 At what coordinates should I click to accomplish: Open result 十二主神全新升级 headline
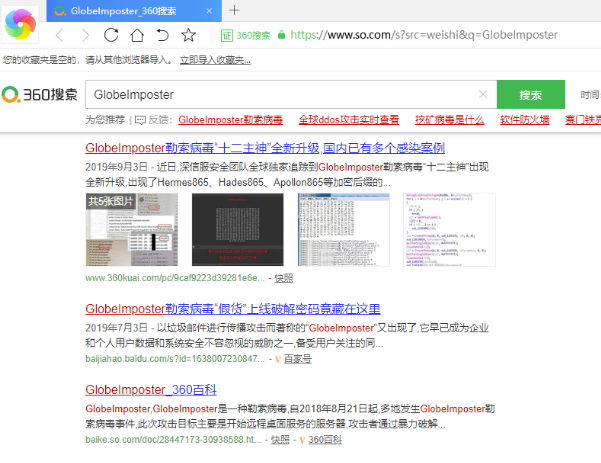tap(265, 148)
